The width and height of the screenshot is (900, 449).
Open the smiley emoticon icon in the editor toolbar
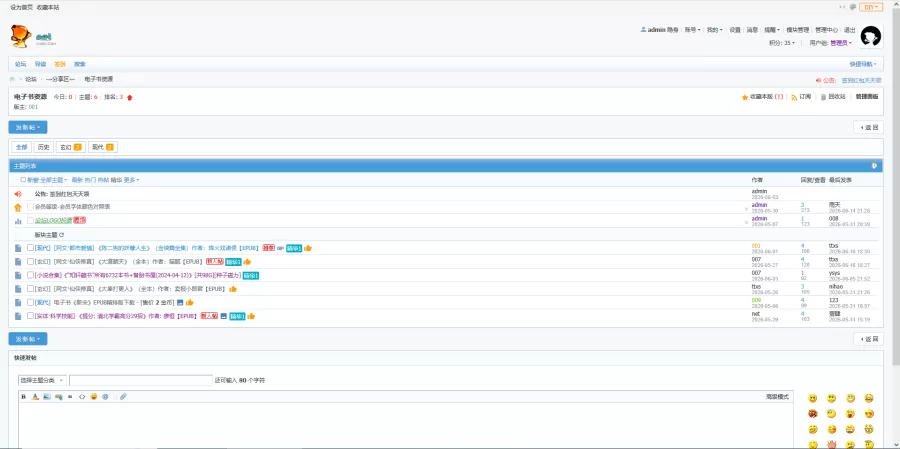coord(94,397)
